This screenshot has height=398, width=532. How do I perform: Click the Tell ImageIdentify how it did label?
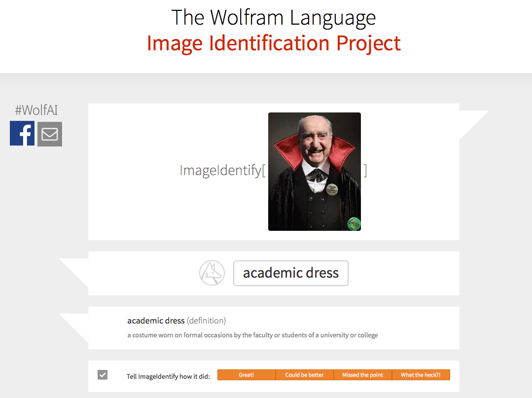click(x=168, y=376)
